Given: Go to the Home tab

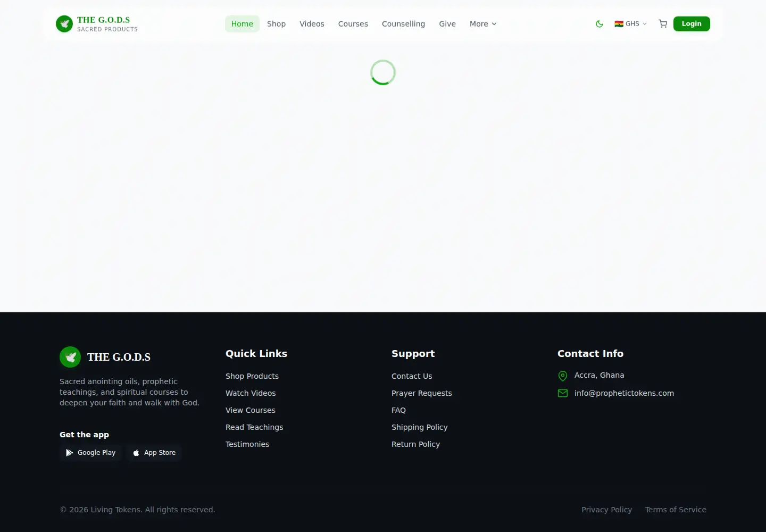Looking at the screenshot, I should click(242, 24).
